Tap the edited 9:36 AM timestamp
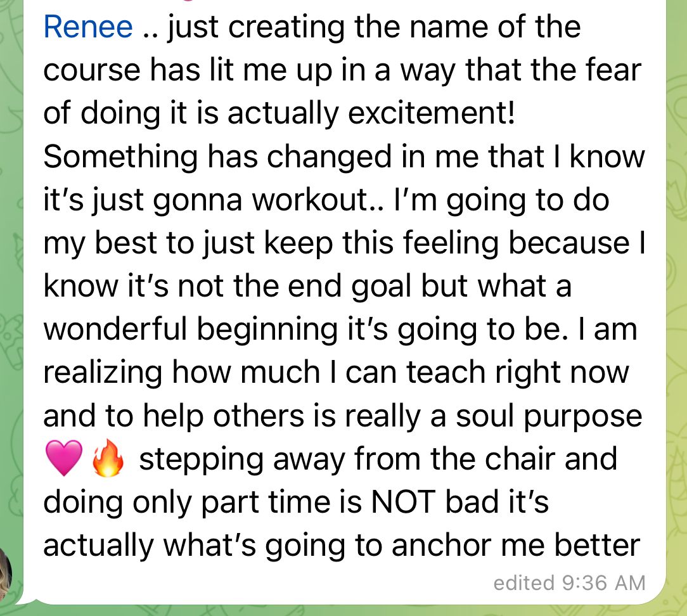The width and height of the screenshot is (687, 616). pos(569,583)
